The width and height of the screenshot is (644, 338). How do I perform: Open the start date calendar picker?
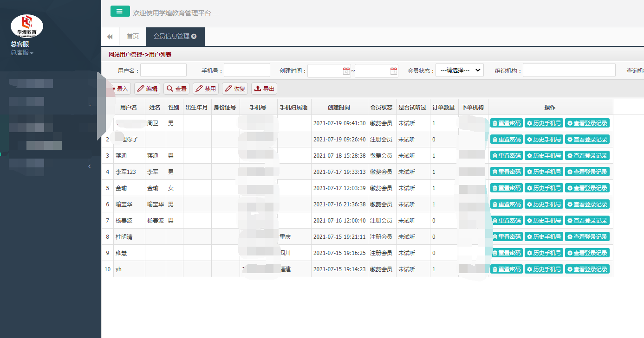click(x=346, y=71)
